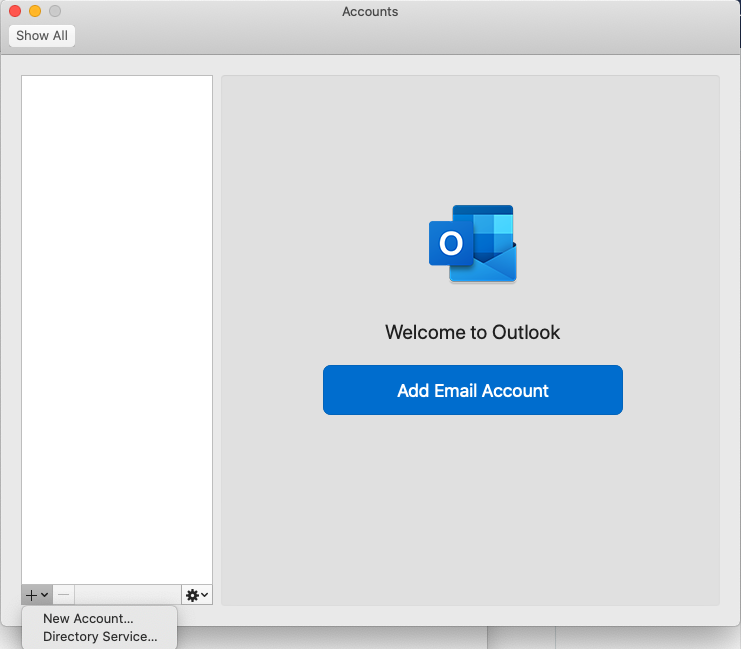This screenshot has height=649, width=741.
Task: Close the Accounts window with red button
Action: (x=15, y=11)
